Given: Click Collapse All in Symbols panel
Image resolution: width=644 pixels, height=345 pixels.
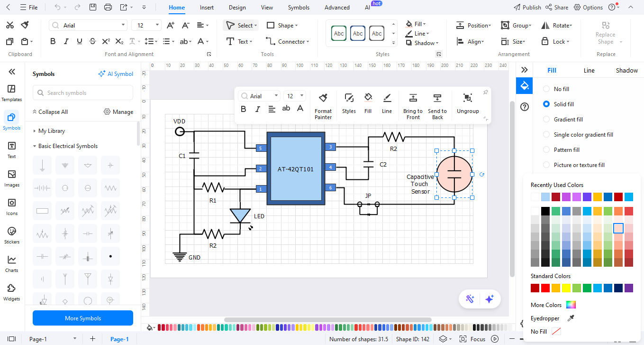Looking at the screenshot, I should tap(50, 112).
